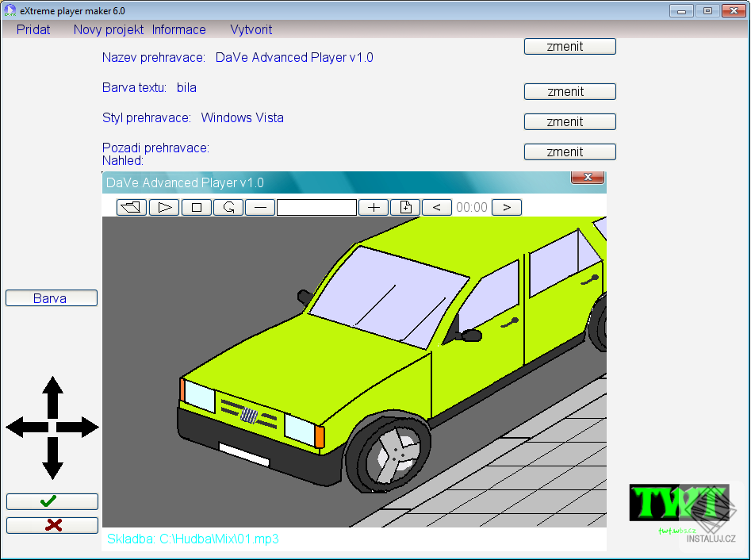Click zmenit button for Nazev prehravace

point(570,47)
